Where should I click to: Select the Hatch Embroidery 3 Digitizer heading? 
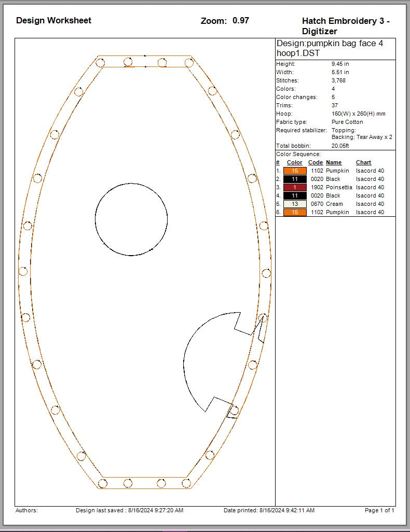[345, 26]
